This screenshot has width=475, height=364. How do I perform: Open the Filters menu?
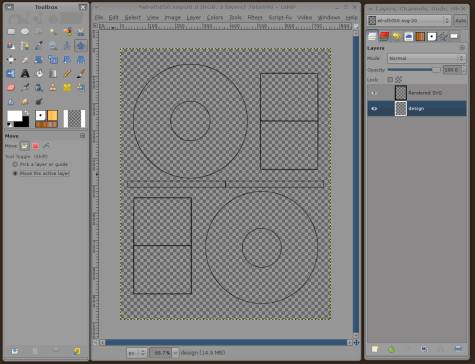(255, 18)
